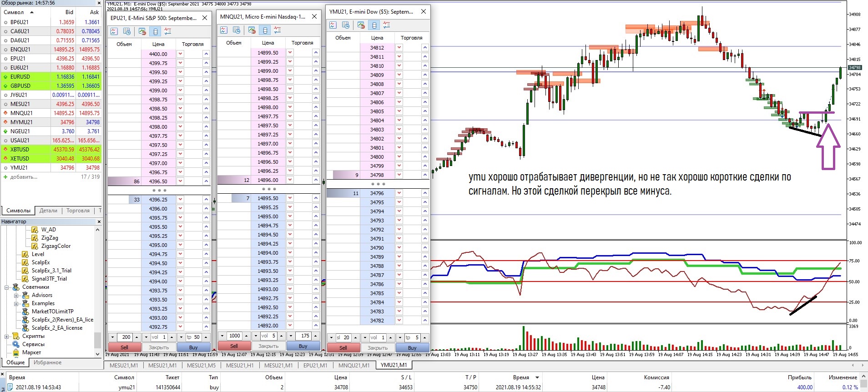This screenshot has height=392, width=868.
Task: Switch to MESU21,H1 chart tab
Action: coord(240,365)
